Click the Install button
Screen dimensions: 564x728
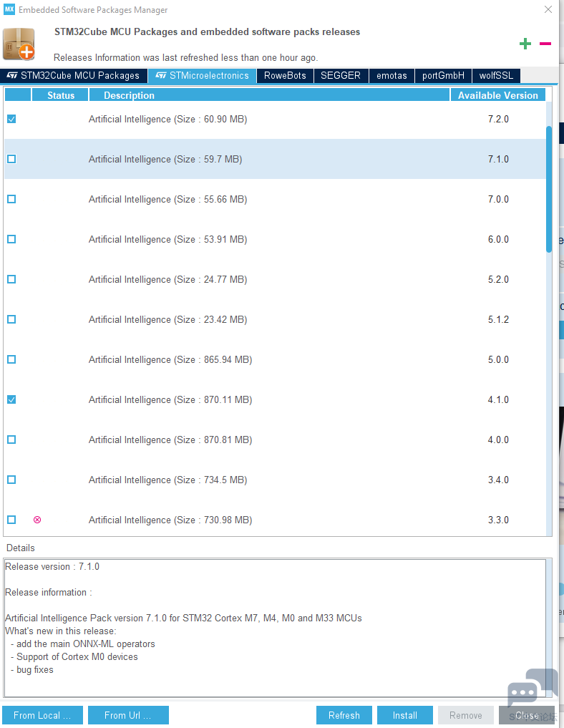pyautogui.click(x=405, y=715)
